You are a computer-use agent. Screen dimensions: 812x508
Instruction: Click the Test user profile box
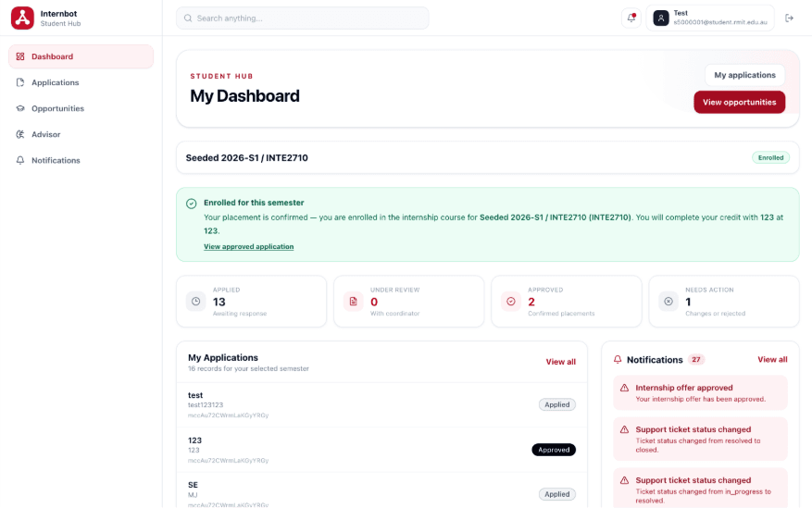(x=710, y=19)
